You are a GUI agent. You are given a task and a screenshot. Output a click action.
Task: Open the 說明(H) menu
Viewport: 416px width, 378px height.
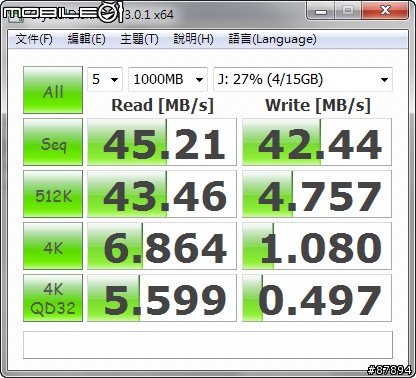point(193,39)
